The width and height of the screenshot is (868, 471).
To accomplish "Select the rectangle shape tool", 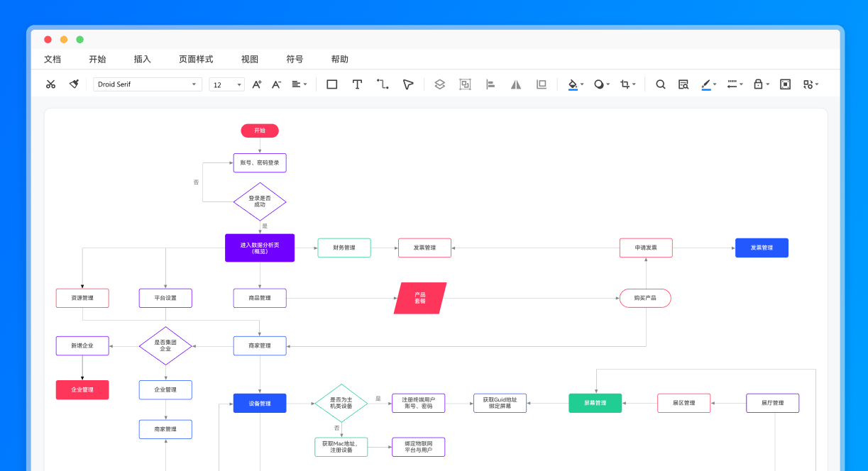I will click(331, 84).
